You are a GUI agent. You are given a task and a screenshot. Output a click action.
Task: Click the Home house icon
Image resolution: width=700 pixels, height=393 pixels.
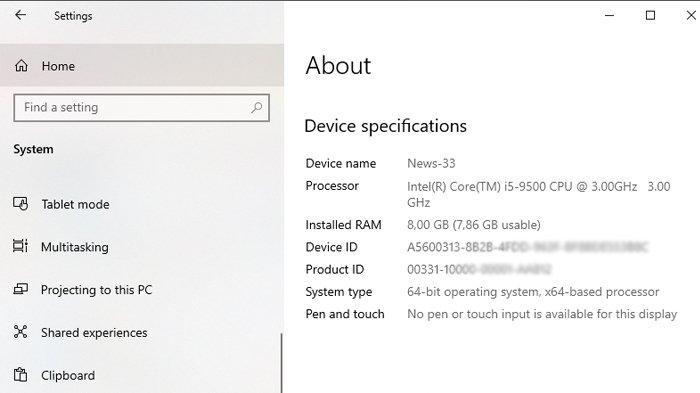point(21,66)
